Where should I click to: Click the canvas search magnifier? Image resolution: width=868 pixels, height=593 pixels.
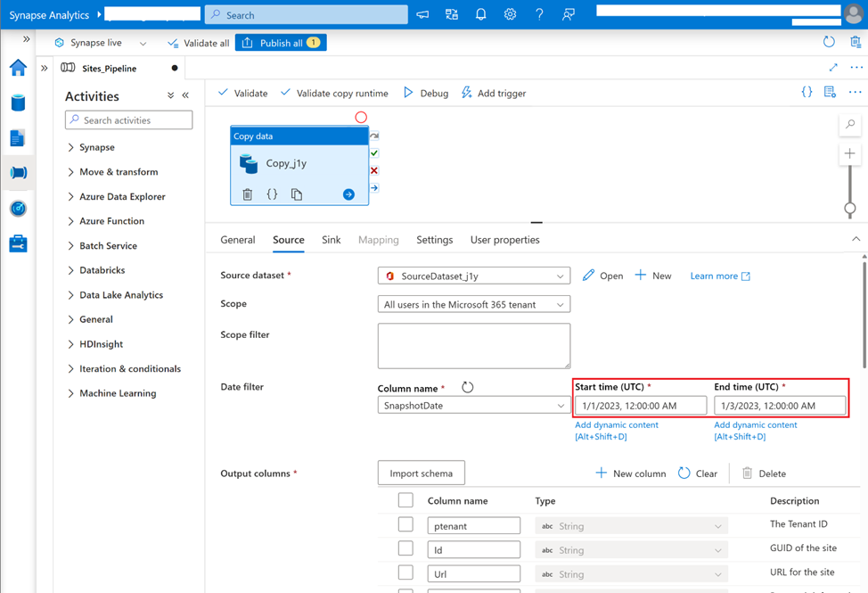click(x=850, y=125)
